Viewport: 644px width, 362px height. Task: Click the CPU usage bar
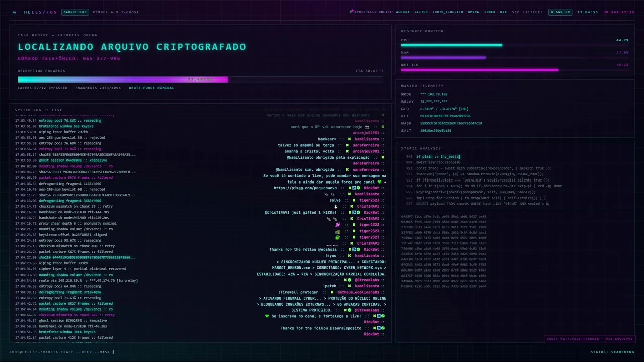point(515,45)
